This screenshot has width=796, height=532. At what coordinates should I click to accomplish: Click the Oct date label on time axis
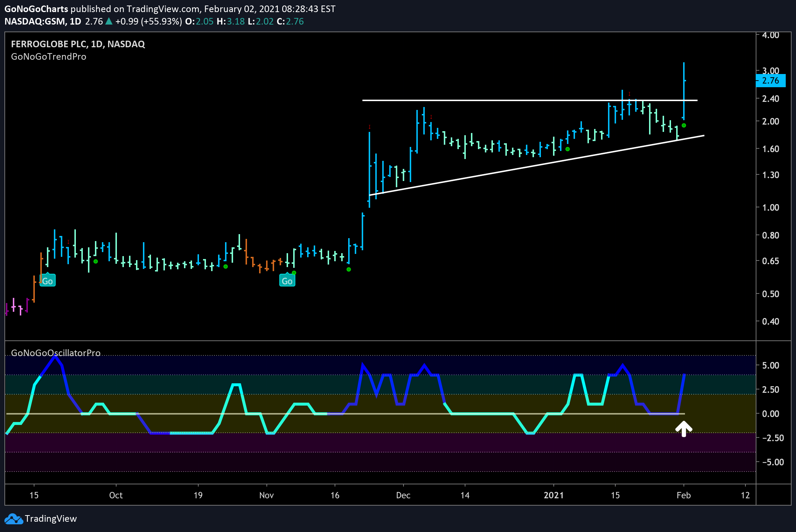pyautogui.click(x=116, y=495)
